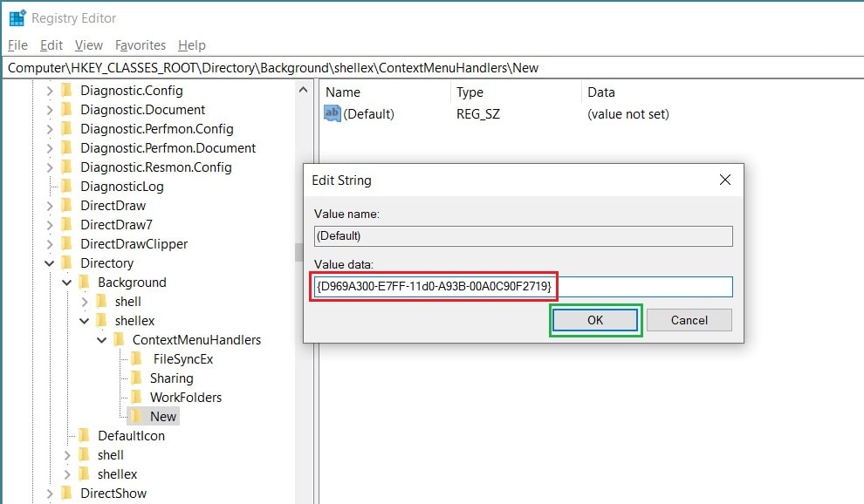
Task: Click the Diagnostic.Document folder icon
Action: 66,110
